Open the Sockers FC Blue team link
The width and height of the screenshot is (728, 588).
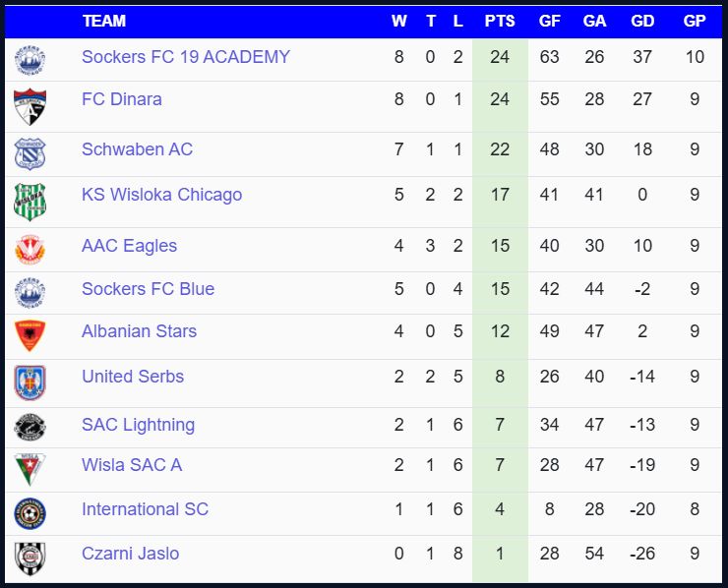(148, 289)
